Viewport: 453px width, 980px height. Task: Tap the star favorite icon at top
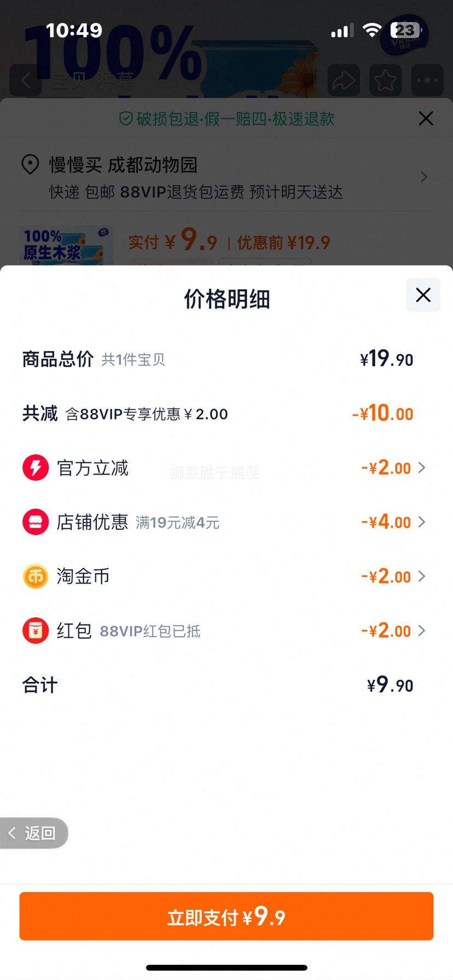(386, 81)
